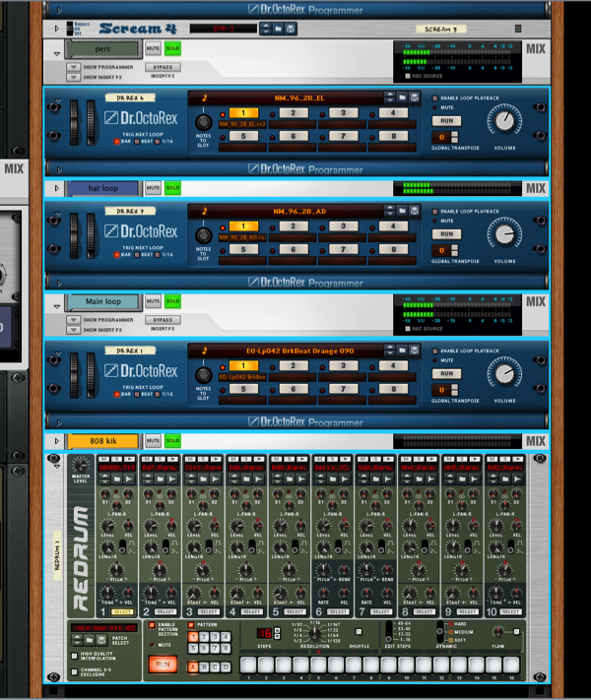591x700 pixels.
Task: Open sample folder on Redrum channel 5
Action: point(290,479)
